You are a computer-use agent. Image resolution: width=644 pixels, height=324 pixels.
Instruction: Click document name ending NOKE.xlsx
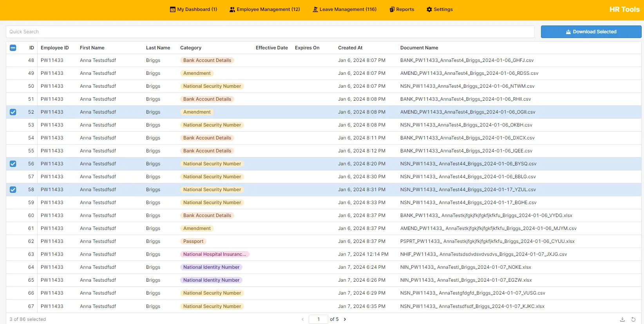(x=466, y=267)
